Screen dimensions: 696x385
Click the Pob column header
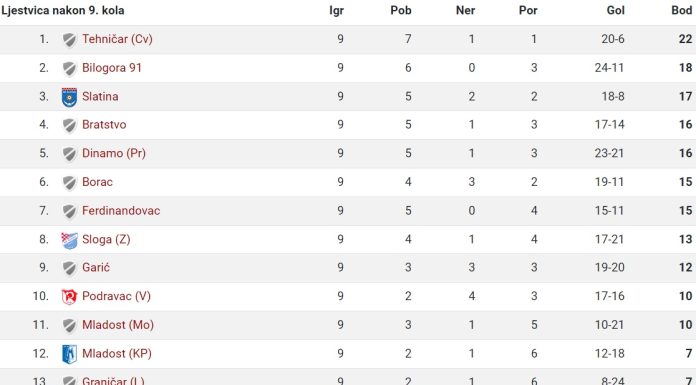401,10
